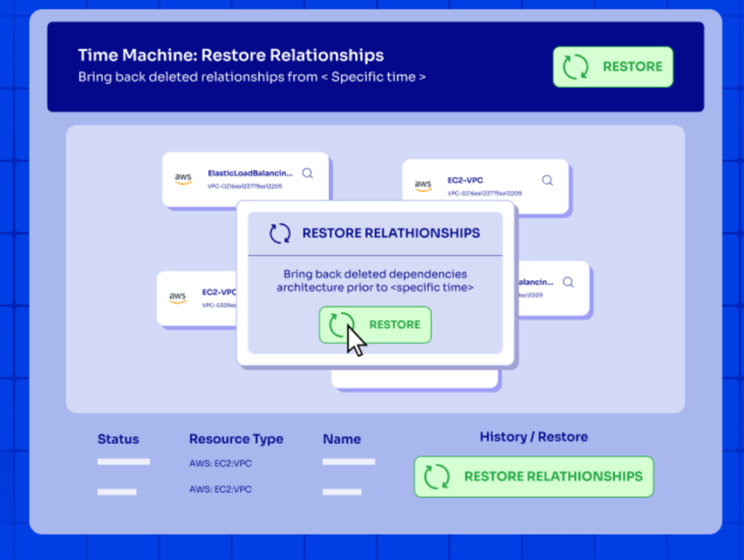This screenshot has width=744, height=560.
Task: Click the RESTORE RELATHIONSHIPS button under History / Restore
Action: click(x=534, y=476)
